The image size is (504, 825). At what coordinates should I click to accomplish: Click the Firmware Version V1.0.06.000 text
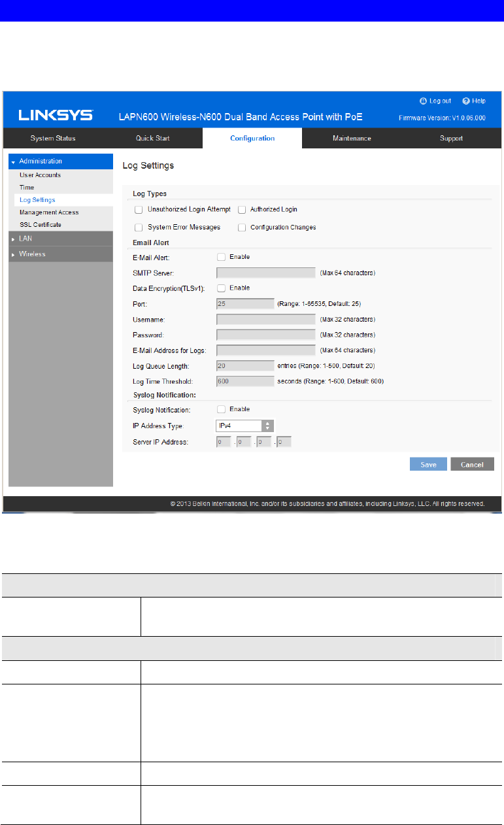pyautogui.click(x=442, y=119)
